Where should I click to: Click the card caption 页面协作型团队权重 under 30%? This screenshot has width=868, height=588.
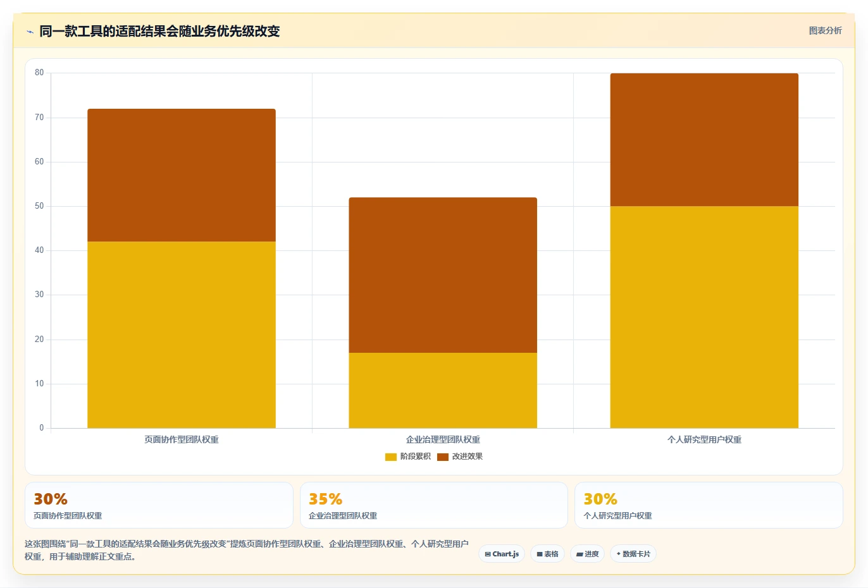(68, 516)
